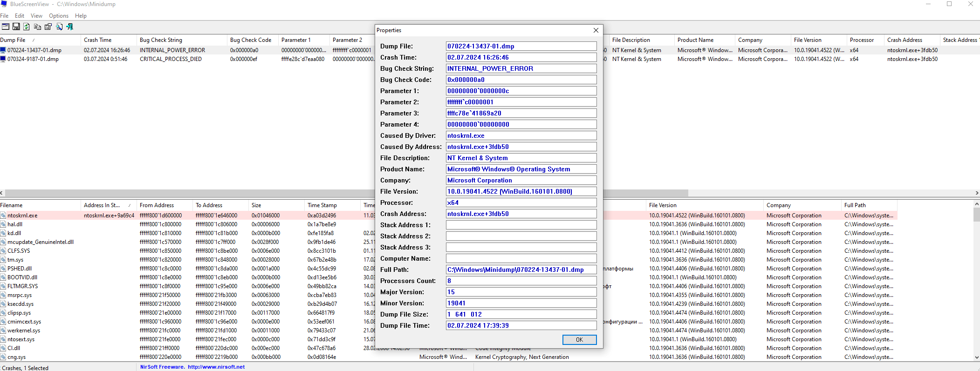This screenshot has height=371, width=980.
Task: Click the Save Selected Items floppy icon
Action: pos(16,27)
